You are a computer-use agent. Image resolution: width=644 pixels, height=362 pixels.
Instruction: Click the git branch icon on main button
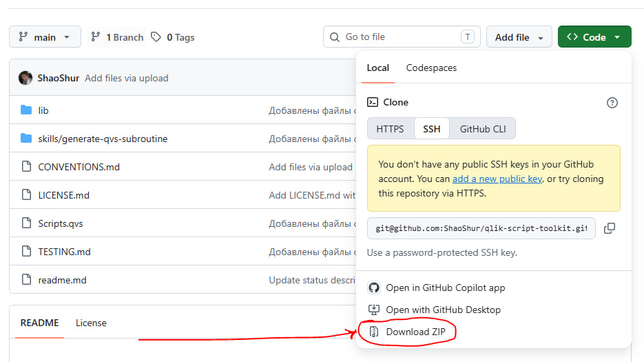tap(23, 37)
